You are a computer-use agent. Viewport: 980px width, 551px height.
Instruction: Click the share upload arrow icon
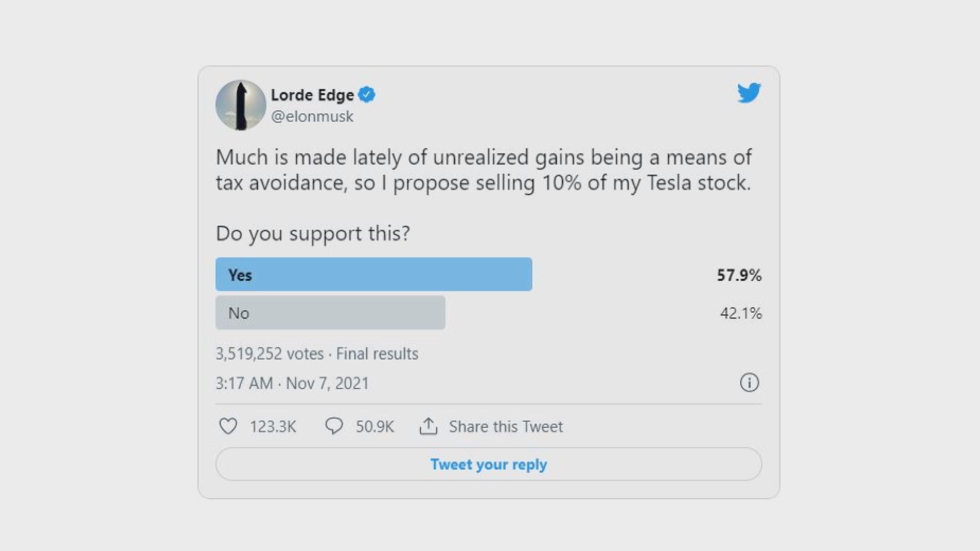(x=428, y=426)
